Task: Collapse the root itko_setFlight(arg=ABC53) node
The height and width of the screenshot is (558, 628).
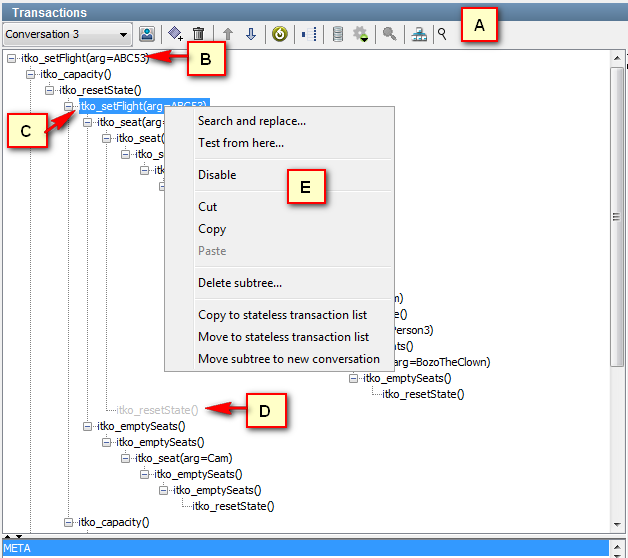Action: pos(12,58)
